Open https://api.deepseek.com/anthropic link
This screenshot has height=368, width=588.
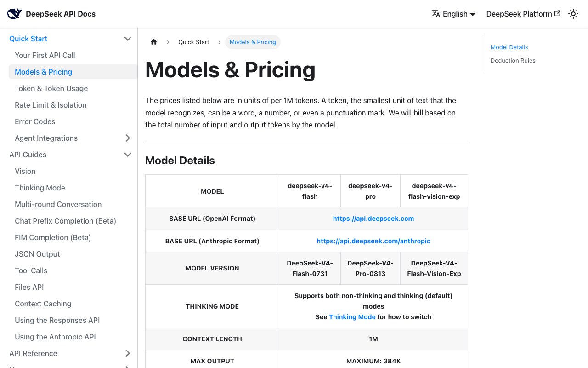coord(373,241)
